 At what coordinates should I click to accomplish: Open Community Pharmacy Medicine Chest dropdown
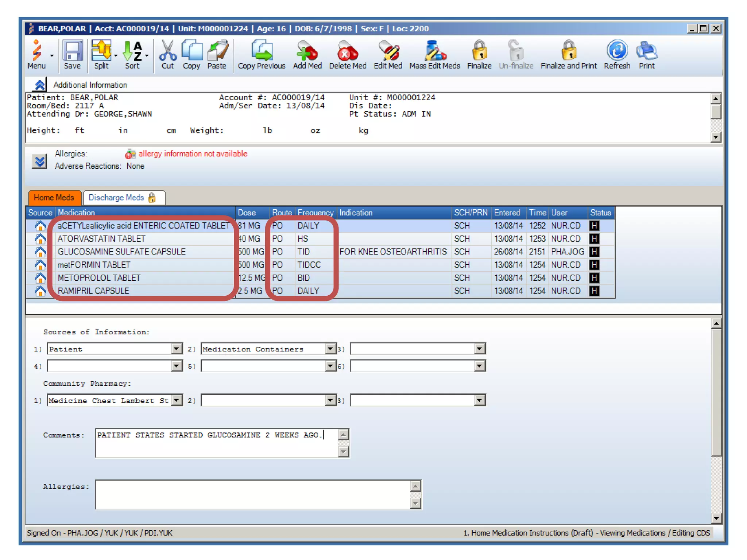177,400
